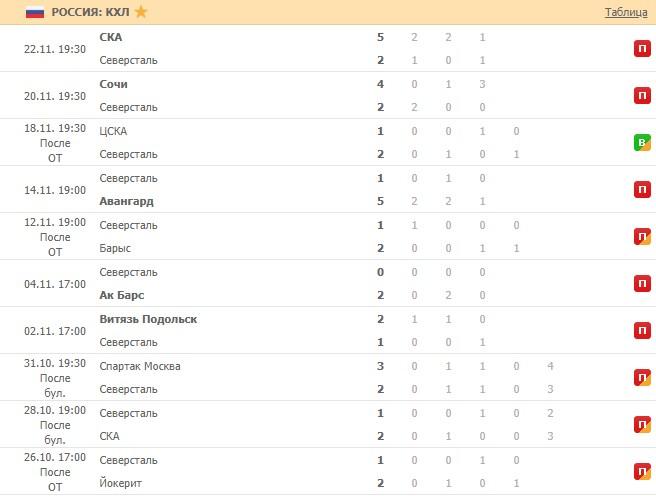Toggle the favorite star next to КХЛ
The height and width of the screenshot is (496, 656).
coord(141,12)
